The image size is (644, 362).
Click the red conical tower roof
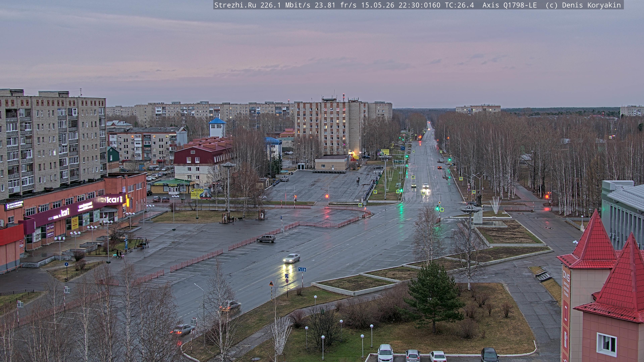(x=595, y=240)
